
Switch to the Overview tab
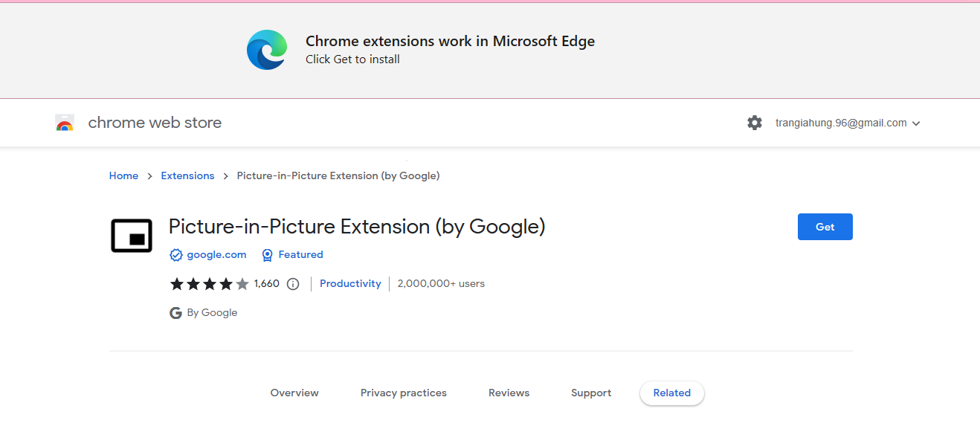[x=294, y=393]
